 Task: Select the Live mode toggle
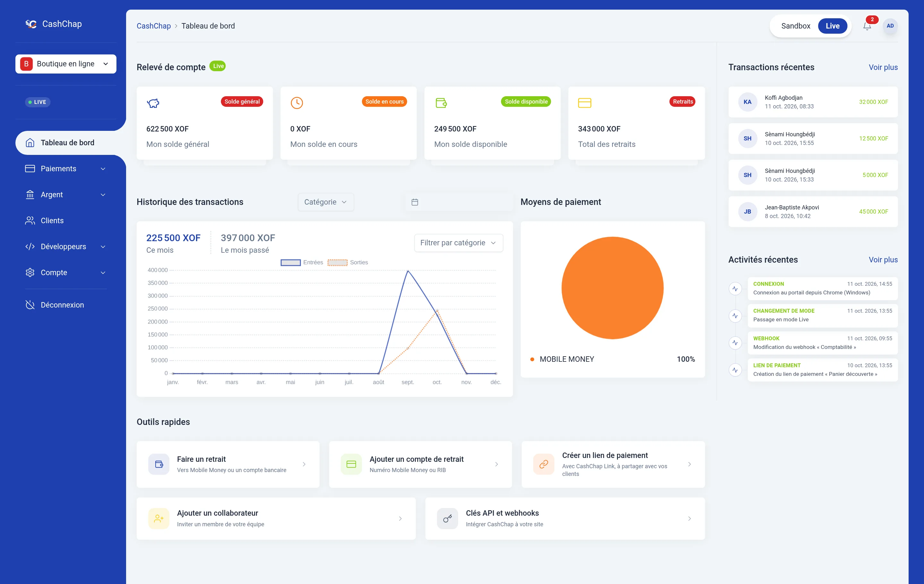pyautogui.click(x=832, y=26)
